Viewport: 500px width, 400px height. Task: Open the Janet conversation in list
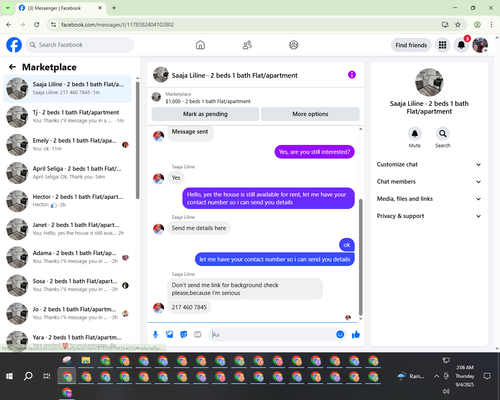(x=68, y=229)
